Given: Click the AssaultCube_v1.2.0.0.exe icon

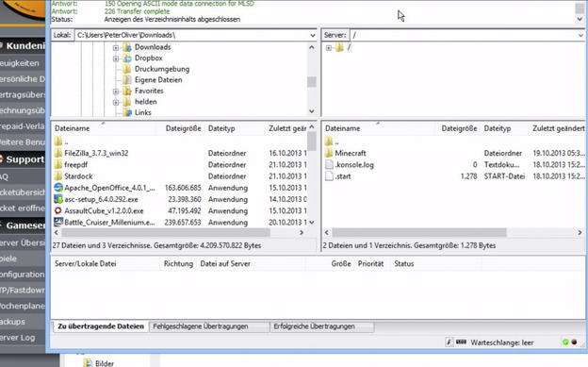Looking at the screenshot, I should point(58,210).
